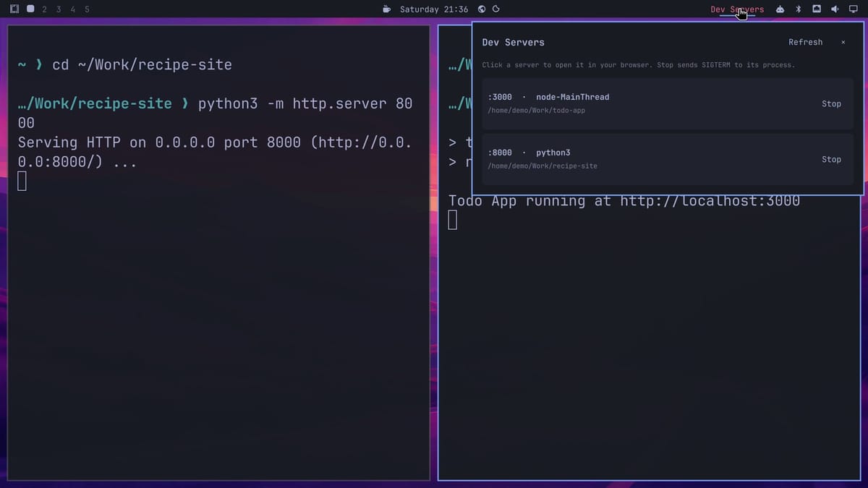
Task: Open the volume speaker indicator
Action: [x=835, y=9]
